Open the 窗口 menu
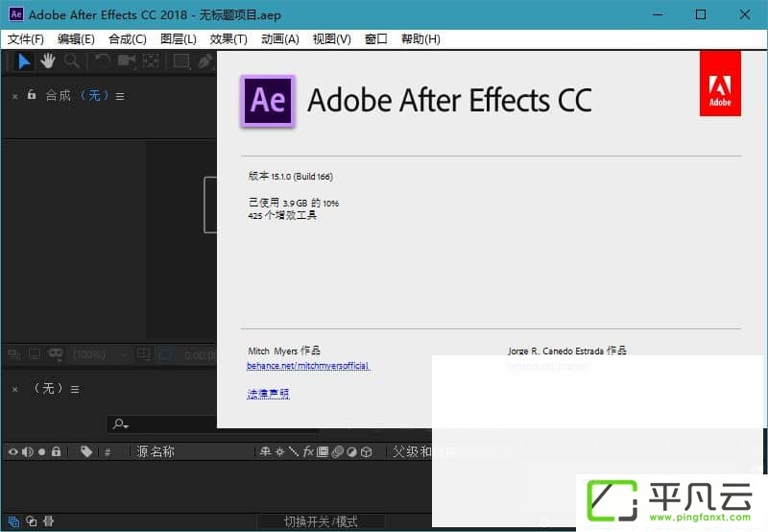Viewport: 768px width, 532px height. coord(376,39)
